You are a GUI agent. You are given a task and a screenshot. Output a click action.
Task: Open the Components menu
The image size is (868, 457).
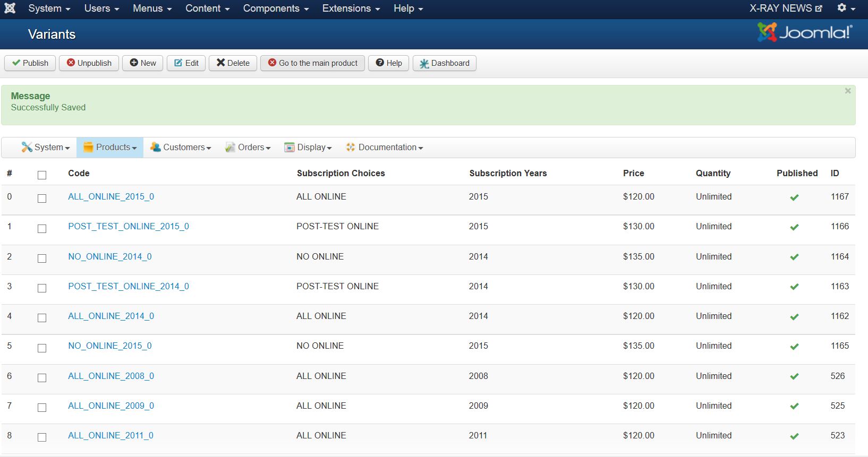coord(276,8)
